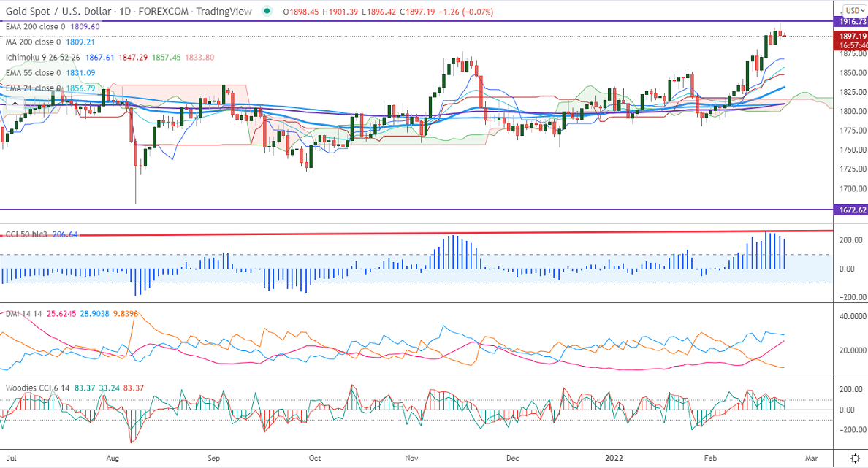The image size is (868, 468).
Task: Click the Jul label on the time axis
Action: 10,458
